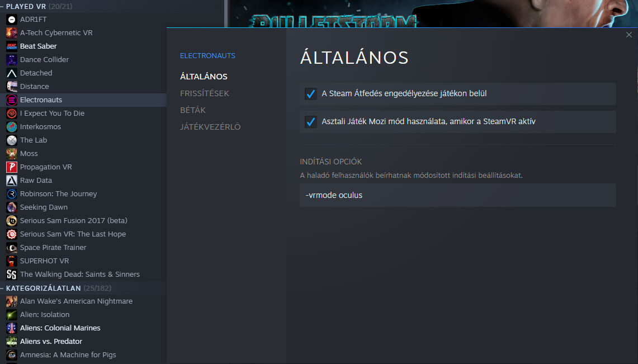Click the Serious Sam Fusion 2017 icon
The width and height of the screenshot is (638, 364).
pyautogui.click(x=11, y=221)
